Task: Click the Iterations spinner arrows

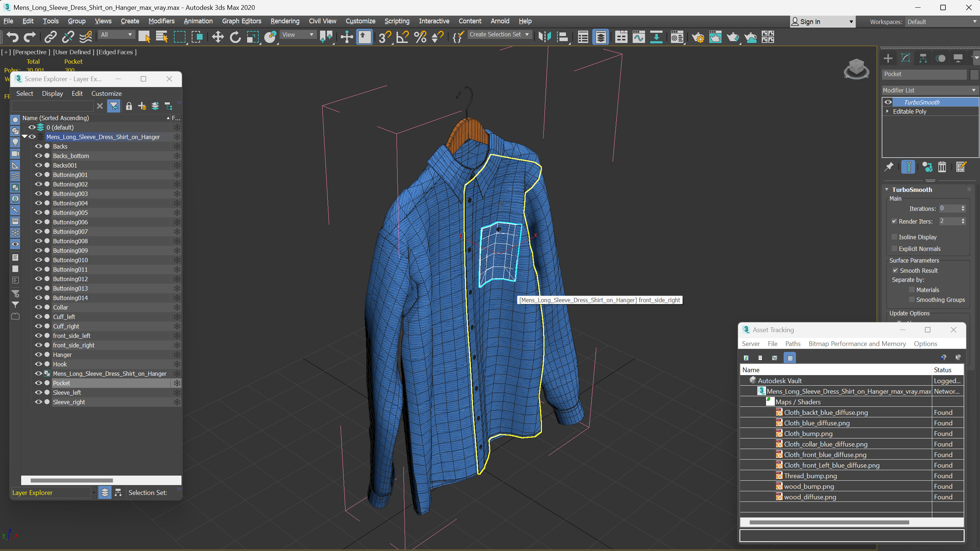Action: pyautogui.click(x=963, y=208)
